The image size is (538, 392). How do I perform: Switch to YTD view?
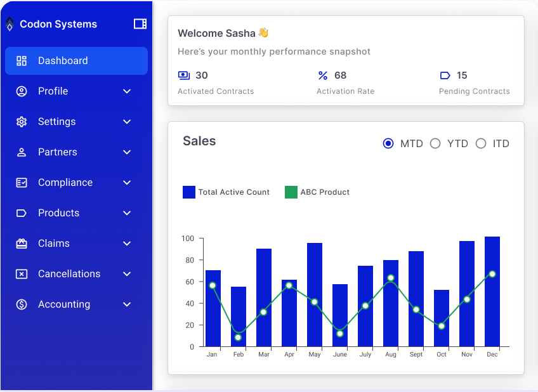point(435,143)
